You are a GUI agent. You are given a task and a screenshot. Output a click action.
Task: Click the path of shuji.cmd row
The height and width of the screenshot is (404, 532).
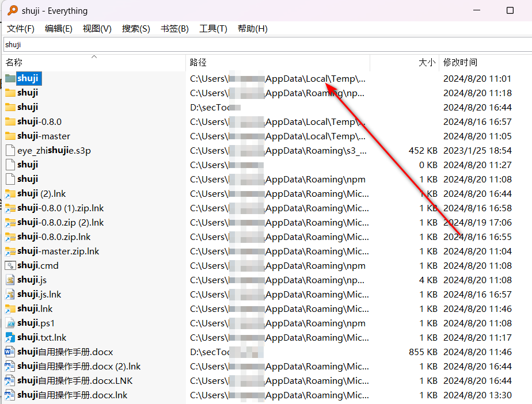coord(278,266)
